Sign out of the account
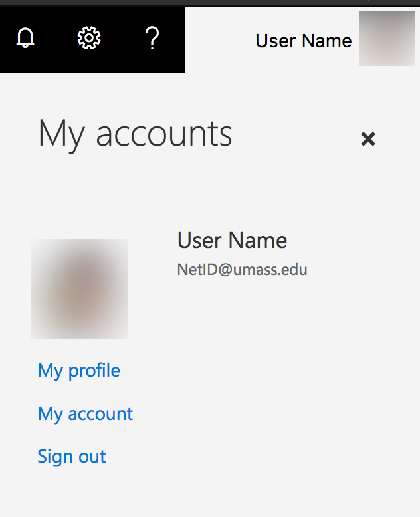This screenshot has width=420, height=517. (x=72, y=457)
